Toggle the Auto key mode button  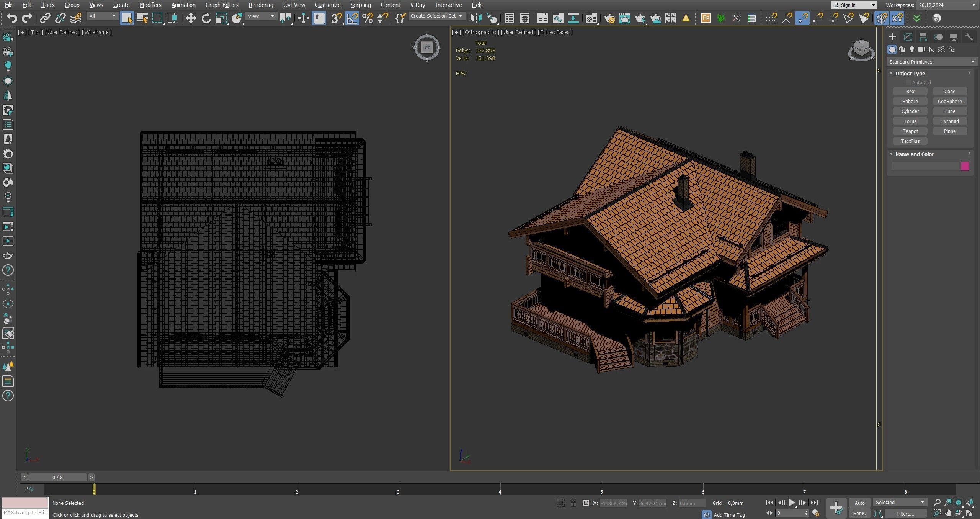coord(859,503)
